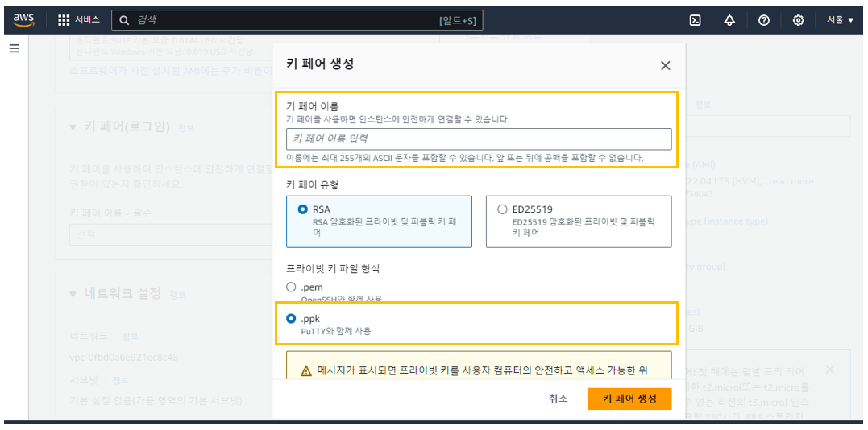This screenshot has height=430, width=868.
Task: Choose the .ppk private key format
Action: 291,319
